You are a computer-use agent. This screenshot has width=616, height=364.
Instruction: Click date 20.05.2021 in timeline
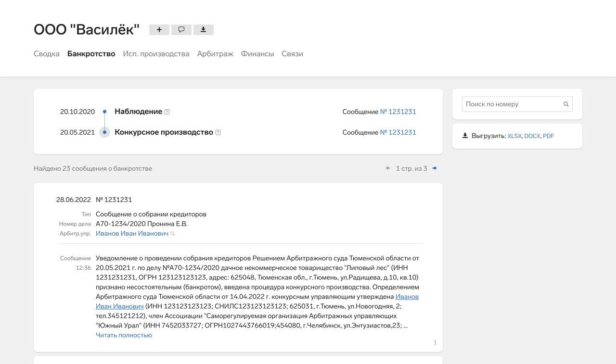click(77, 132)
